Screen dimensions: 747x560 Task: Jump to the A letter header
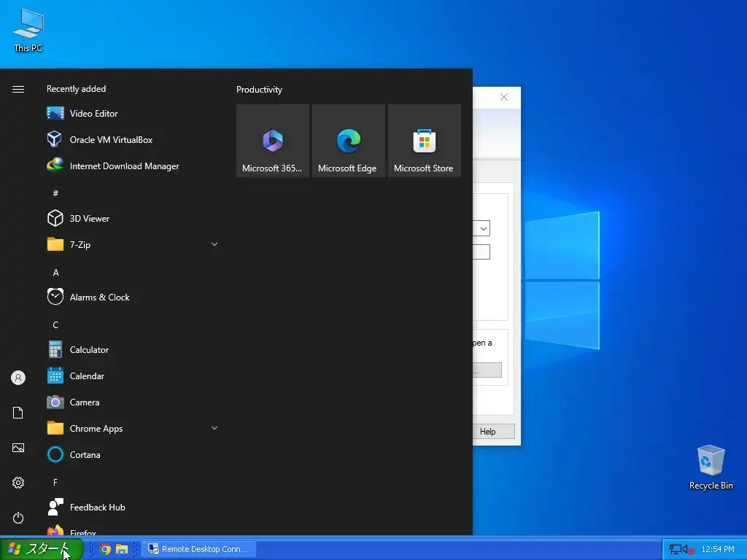pos(55,273)
